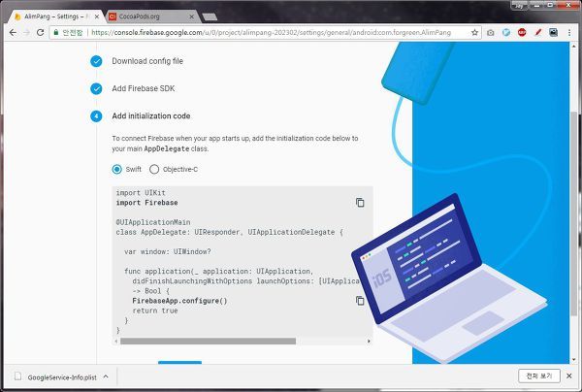Click the picture extension icon in toolbar
The width and height of the screenshot is (582, 392).
554,33
